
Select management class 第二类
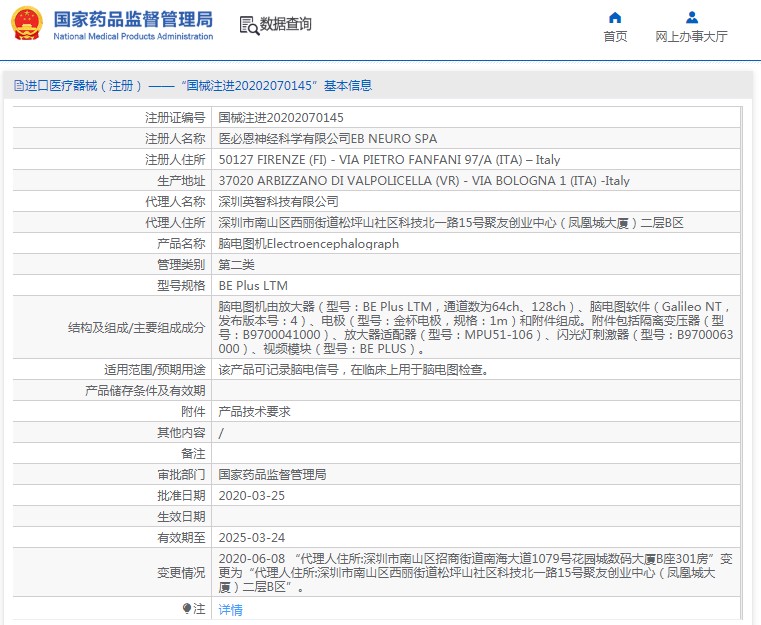click(x=236, y=264)
